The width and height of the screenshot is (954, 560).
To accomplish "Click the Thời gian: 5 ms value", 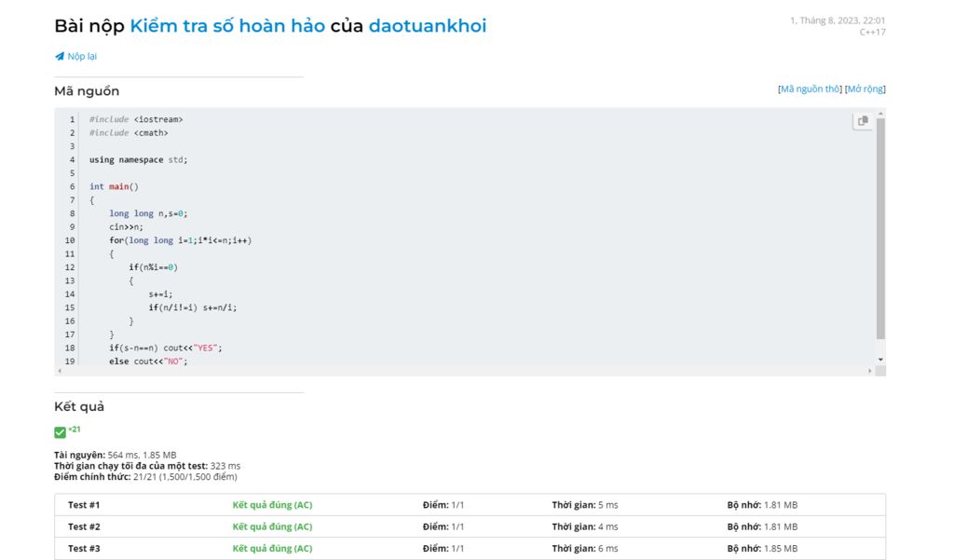I will click(x=585, y=505).
